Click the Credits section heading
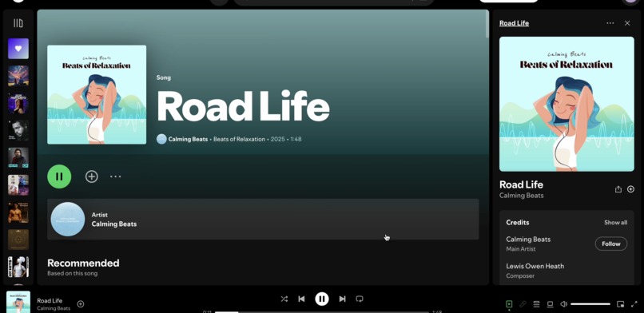The image size is (644, 313). (518, 222)
